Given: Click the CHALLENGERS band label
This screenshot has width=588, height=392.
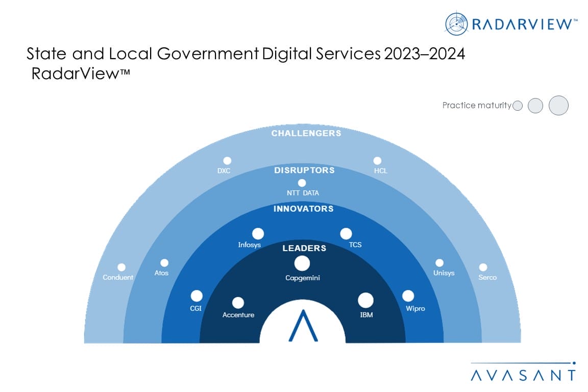Looking at the screenshot, I should tap(306, 133).
